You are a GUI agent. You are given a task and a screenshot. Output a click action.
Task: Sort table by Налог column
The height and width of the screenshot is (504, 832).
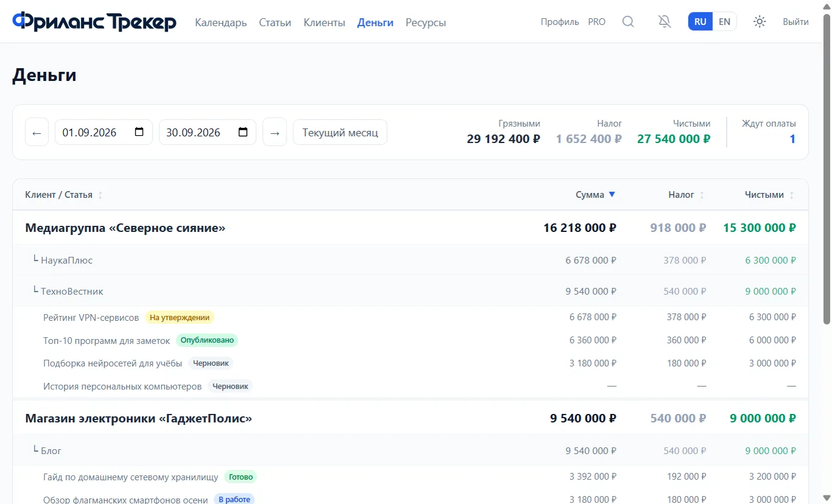[687, 195]
